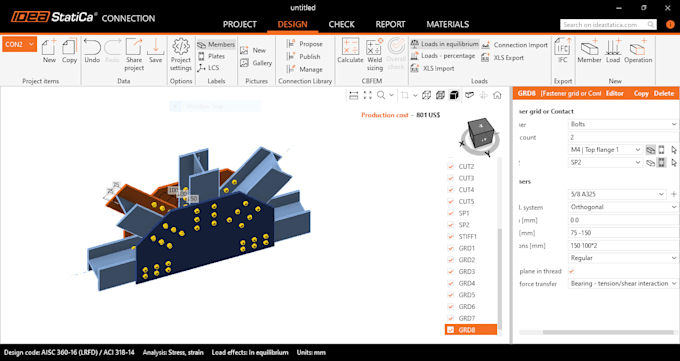Open Editor for GRD8
Screen dimensions: 680x361
point(615,93)
